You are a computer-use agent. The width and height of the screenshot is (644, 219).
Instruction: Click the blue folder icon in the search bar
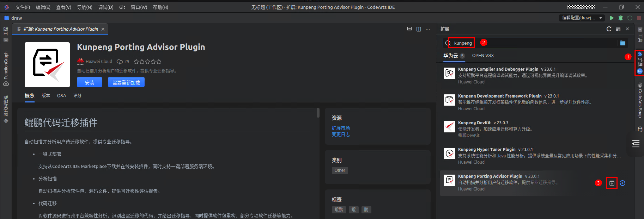pos(623,43)
